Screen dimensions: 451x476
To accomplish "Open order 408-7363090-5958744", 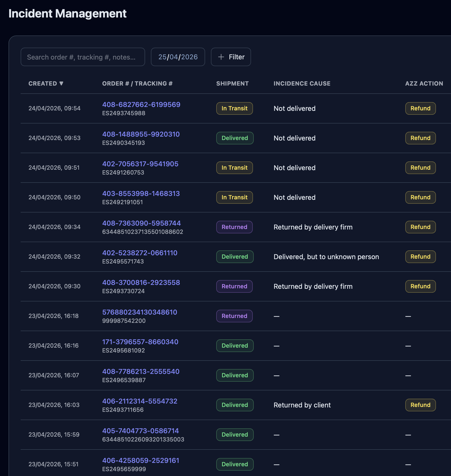I will coord(141,223).
